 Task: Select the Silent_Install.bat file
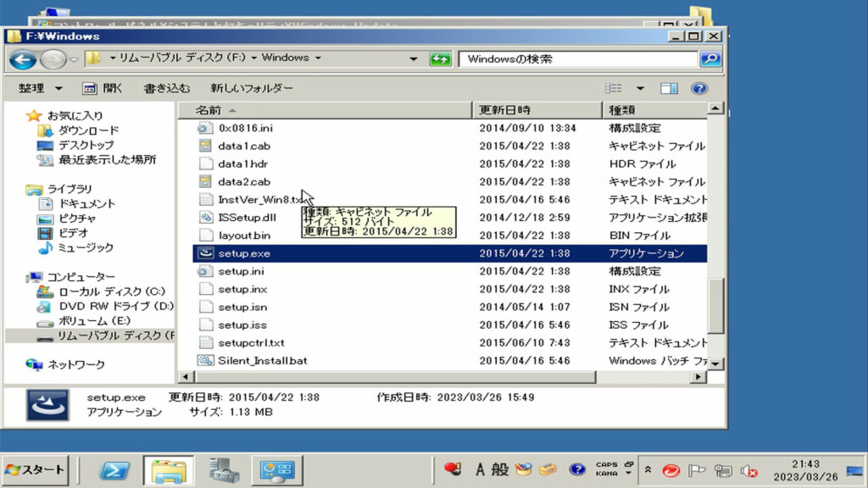tap(261, 361)
